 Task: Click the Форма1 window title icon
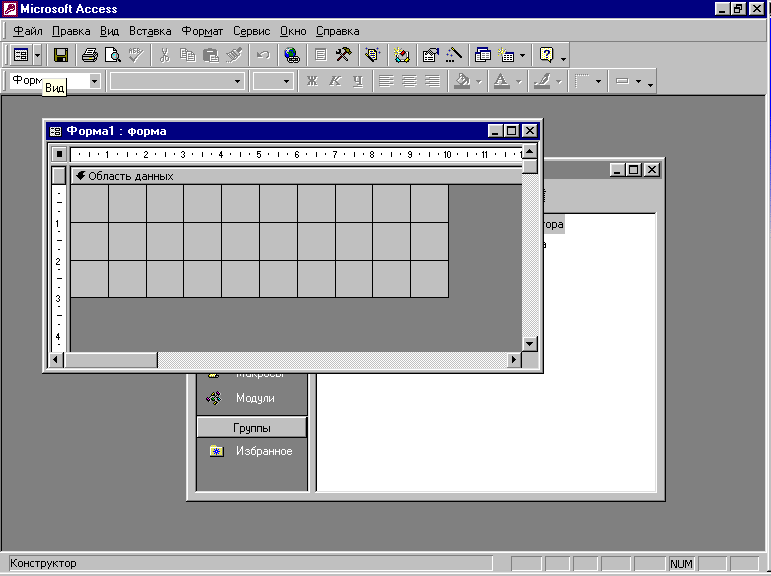pos(56,131)
